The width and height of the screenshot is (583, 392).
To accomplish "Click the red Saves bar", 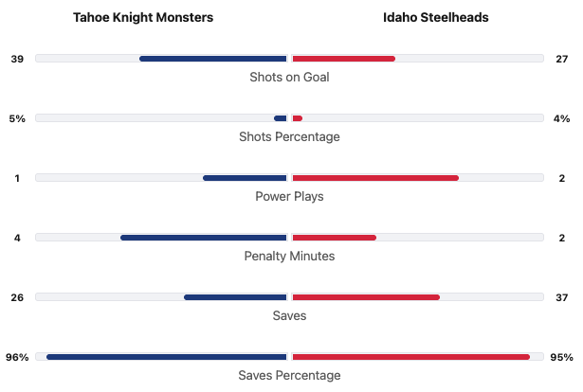I will [x=366, y=297].
